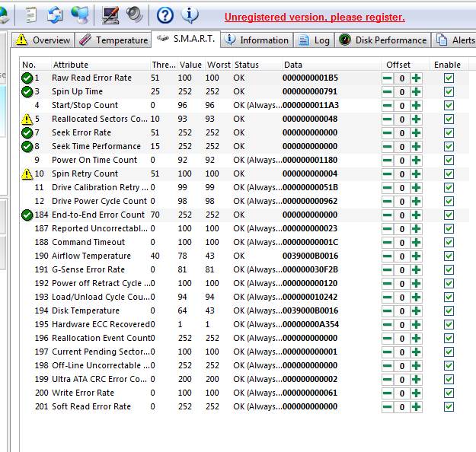The height and width of the screenshot is (452, 476).
Task: Toggle Enable checkbox for Spin Up Time
Action: tap(449, 92)
